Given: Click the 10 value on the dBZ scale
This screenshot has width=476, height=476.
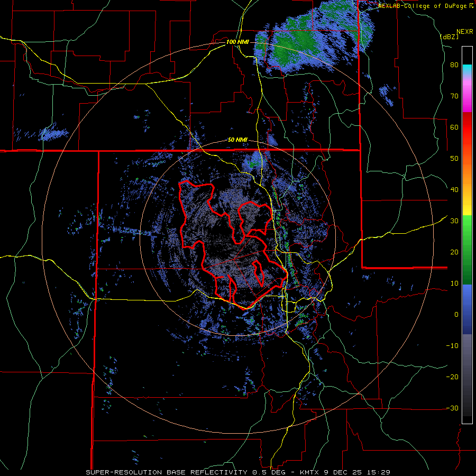Looking at the screenshot, I should (x=454, y=283).
